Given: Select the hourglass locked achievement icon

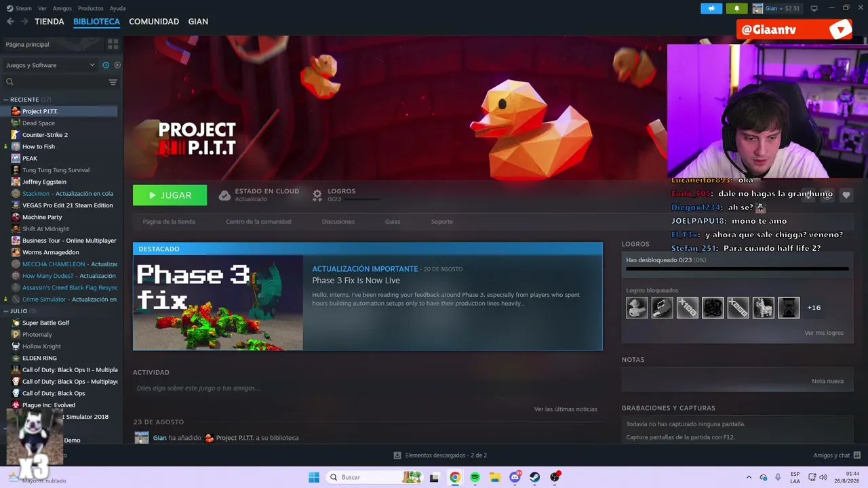Looking at the screenshot, I should click(789, 308).
